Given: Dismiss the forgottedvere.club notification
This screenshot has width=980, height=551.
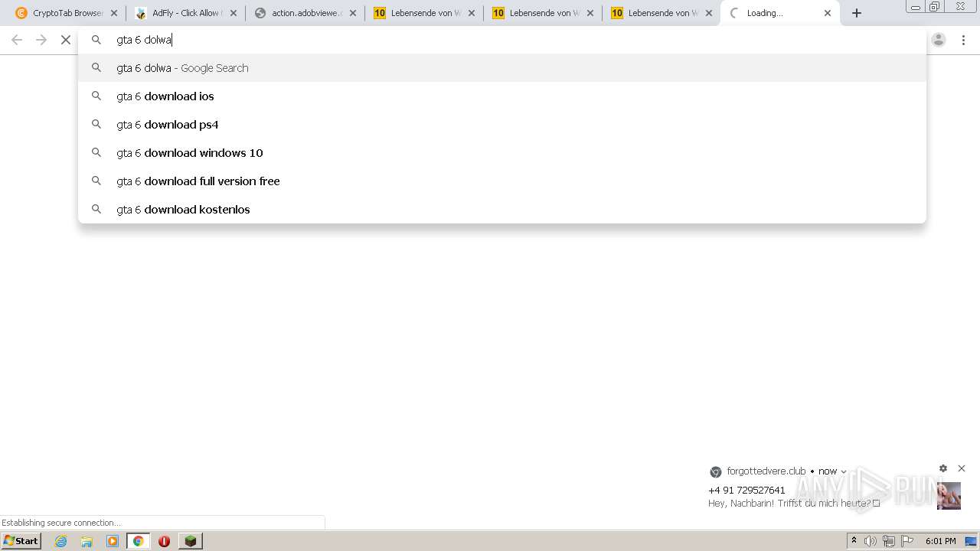Looking at the screenshot, I should point(962,468).
